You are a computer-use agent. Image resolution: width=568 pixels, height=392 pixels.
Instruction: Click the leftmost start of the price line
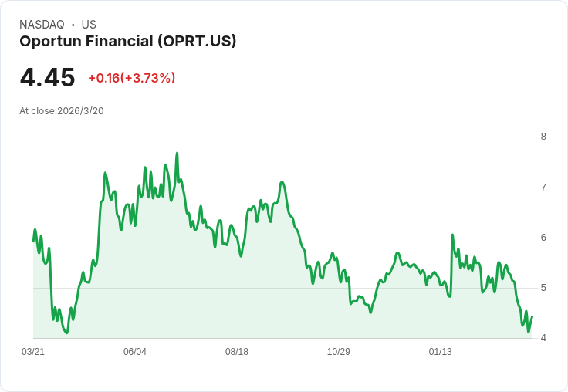[x=33, y=242]
